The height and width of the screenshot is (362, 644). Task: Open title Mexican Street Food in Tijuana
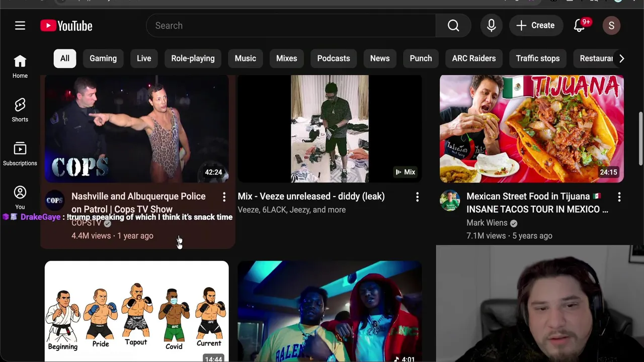click(537, 203)
